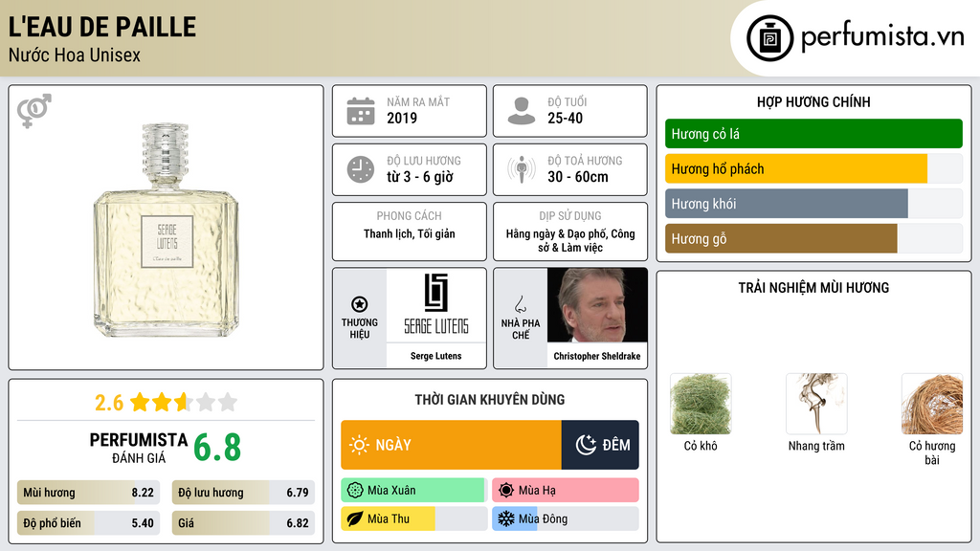Click the clock icon beside Độ lưu hương
980x551 pixels.
click(361, 169)
